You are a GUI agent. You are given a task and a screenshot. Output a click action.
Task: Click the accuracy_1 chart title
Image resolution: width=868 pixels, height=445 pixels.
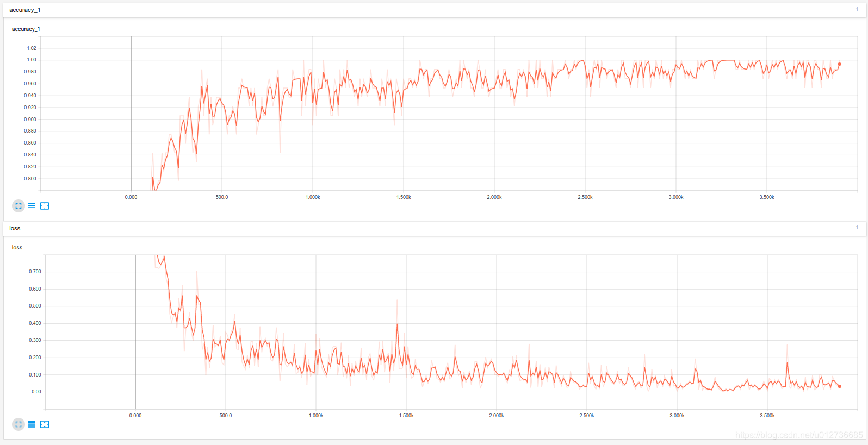pyautogui.click(x=26, y=29)
